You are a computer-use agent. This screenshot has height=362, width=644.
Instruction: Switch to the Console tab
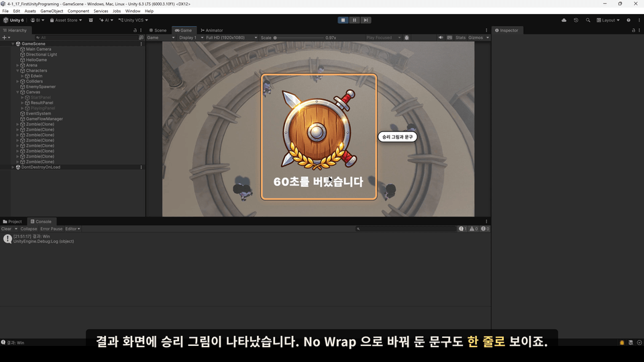point(41,222)
